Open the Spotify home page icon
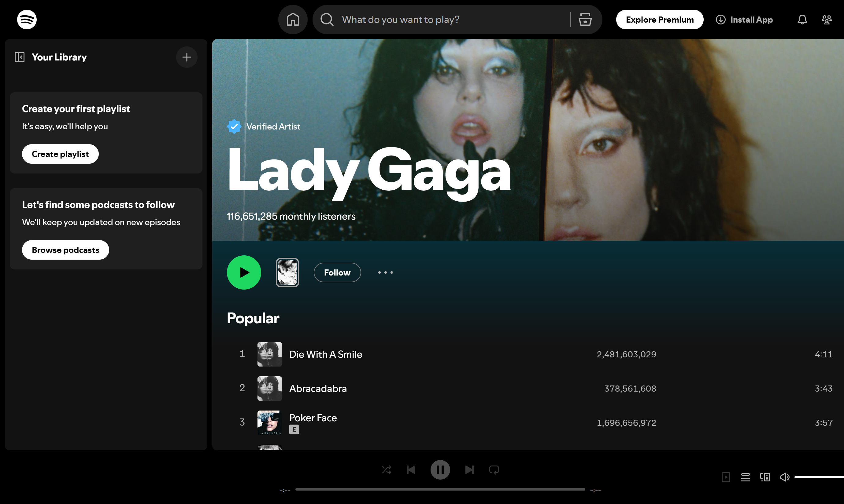This screenshot has height=504, width=844. 293,19
